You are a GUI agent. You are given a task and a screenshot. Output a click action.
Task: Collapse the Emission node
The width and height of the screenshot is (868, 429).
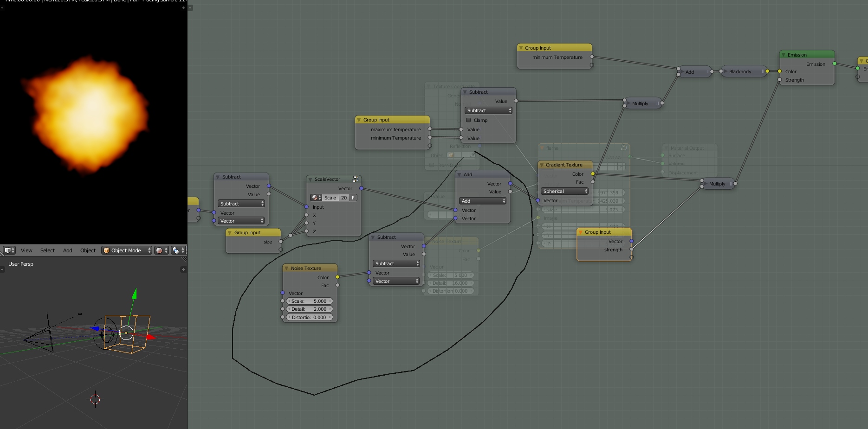(x=783, y=55)
